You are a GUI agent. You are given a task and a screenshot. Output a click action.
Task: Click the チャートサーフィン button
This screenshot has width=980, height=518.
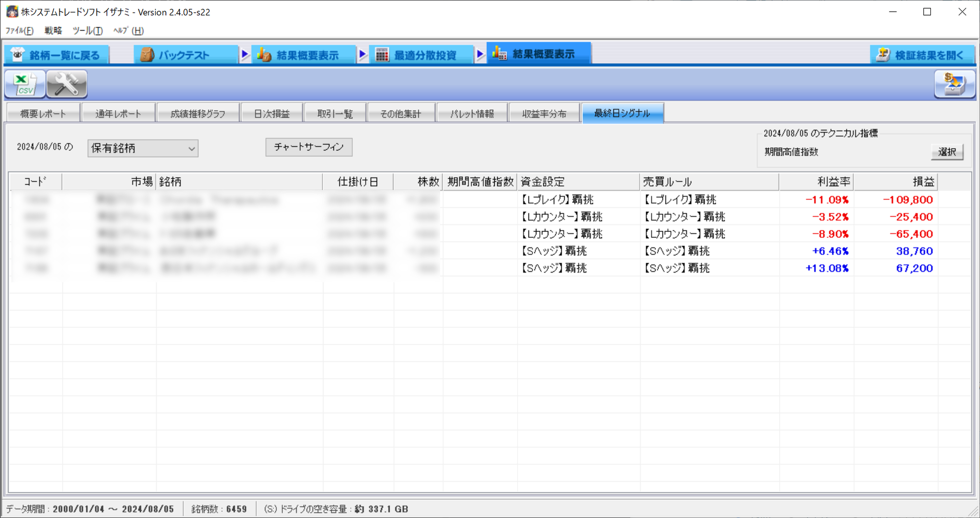pos(309,147)
